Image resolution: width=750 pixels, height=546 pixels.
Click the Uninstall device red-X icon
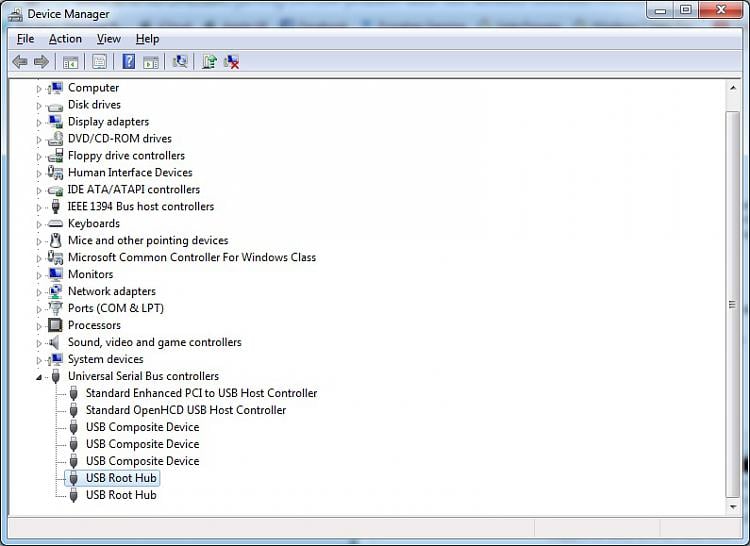coord(232,61)
